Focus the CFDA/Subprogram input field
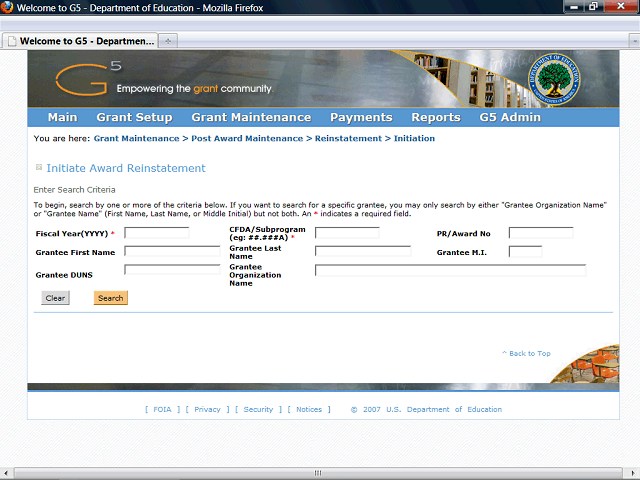Viewport: 640px width, 480px height. tap(347, 233)
